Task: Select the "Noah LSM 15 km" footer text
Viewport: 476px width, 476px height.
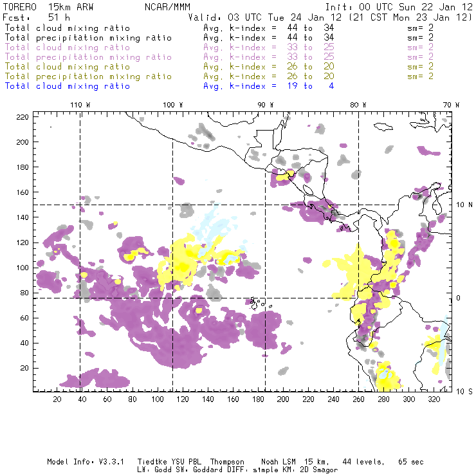Action: (x=295, y=462)
